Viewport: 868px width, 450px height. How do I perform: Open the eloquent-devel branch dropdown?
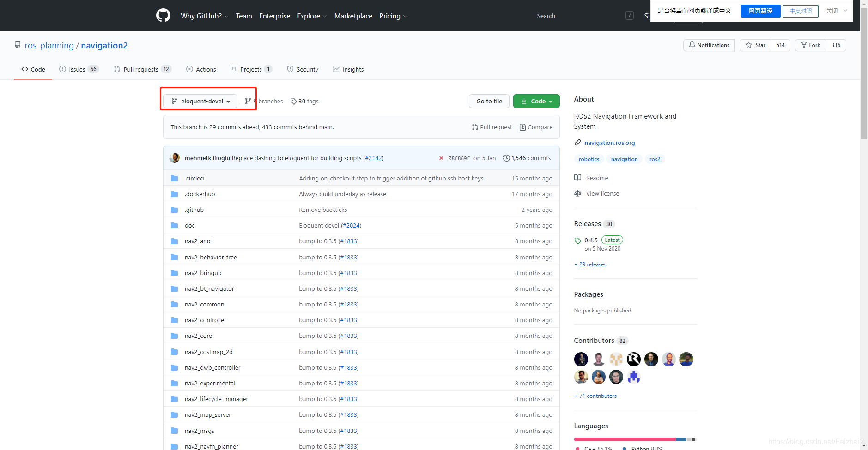point(200,101)
